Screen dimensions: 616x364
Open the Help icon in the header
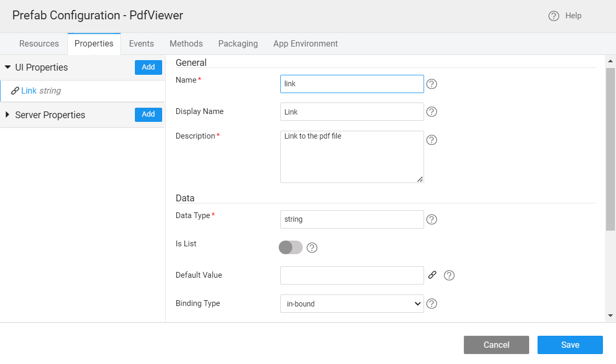tap(554, 16)
